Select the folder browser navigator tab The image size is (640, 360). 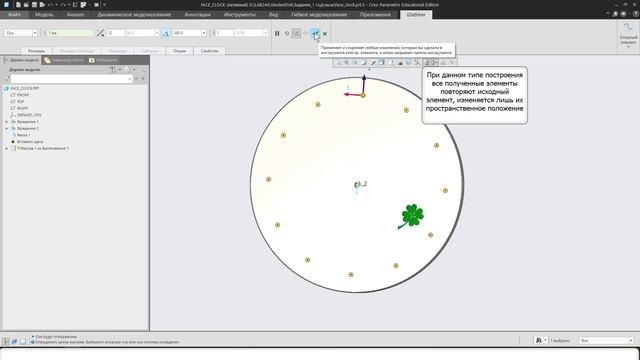pyautogui.click(x=64, y=60)
